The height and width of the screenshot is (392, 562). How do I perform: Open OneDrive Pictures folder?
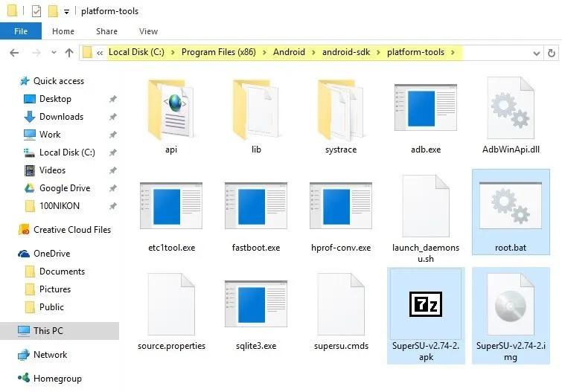point(48,289)
